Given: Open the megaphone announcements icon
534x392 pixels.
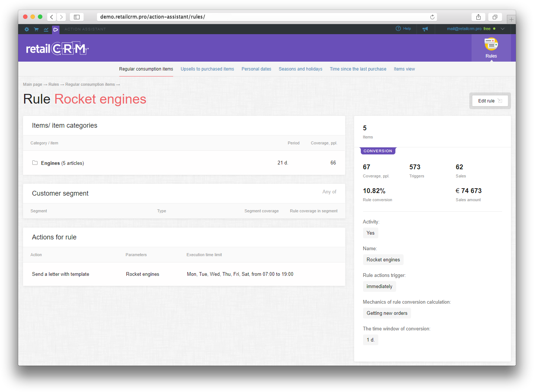Looking at the screenshot, I should (425, 29).
